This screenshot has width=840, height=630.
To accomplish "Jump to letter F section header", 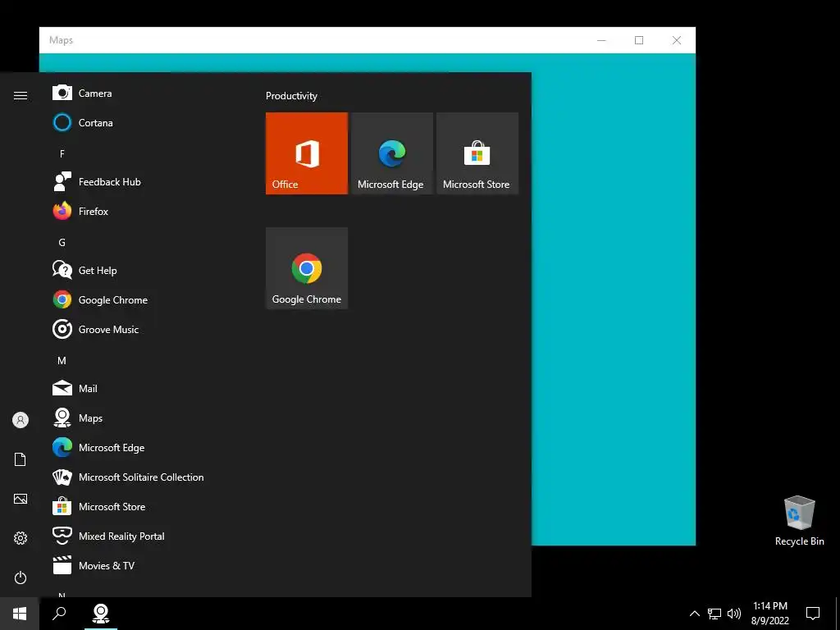I will pyautogui.click(x=62, y=153).
